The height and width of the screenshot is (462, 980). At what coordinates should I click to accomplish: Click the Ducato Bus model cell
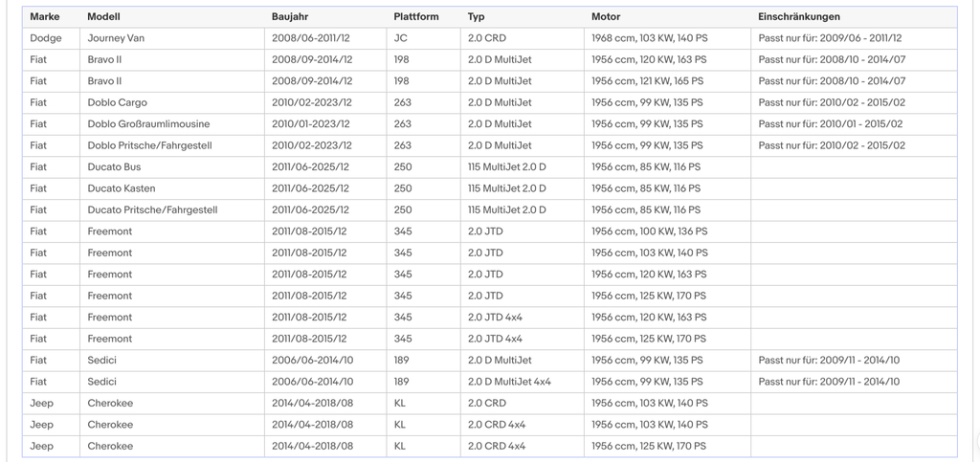(x=172, y=166)
